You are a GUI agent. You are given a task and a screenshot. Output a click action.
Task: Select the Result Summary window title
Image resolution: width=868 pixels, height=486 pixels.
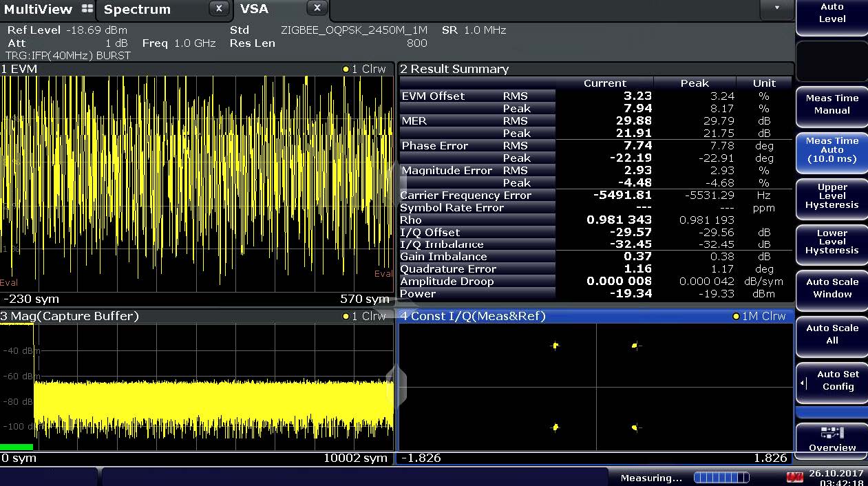(454, 70)
